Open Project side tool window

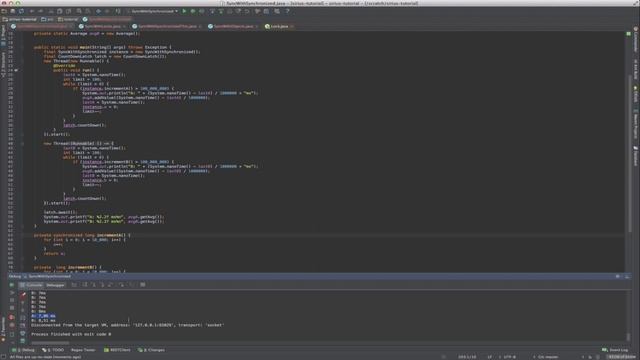click(3, 35)
